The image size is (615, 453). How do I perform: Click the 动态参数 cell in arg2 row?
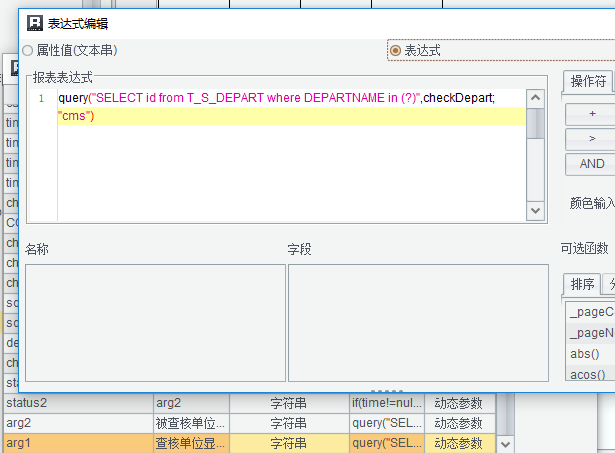(459, 423)
